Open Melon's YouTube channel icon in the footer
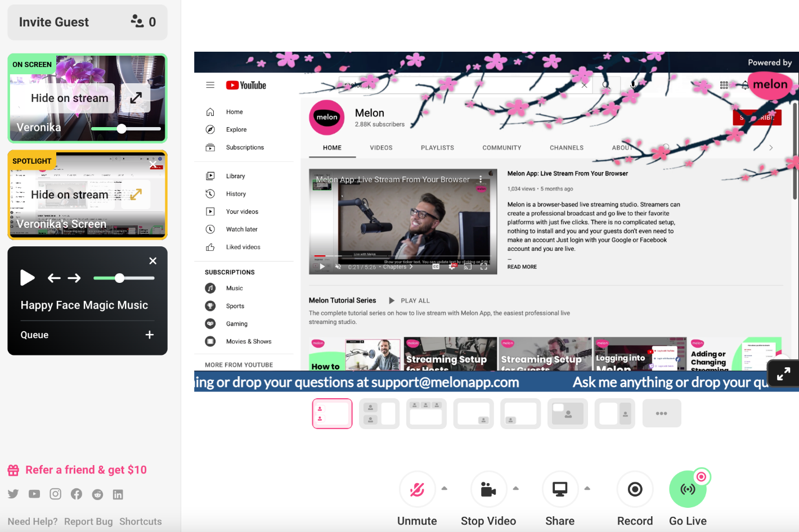Screen dimensions: 799x532 [34, 494]
